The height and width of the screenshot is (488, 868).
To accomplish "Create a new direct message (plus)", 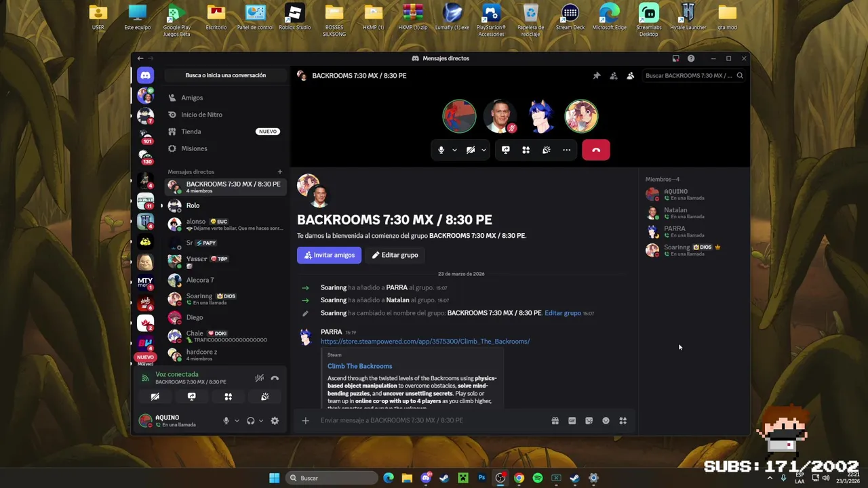I will coord(279,171).
